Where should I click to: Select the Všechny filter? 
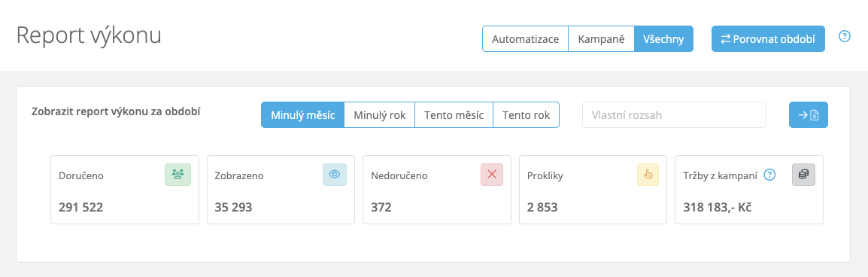663,39
